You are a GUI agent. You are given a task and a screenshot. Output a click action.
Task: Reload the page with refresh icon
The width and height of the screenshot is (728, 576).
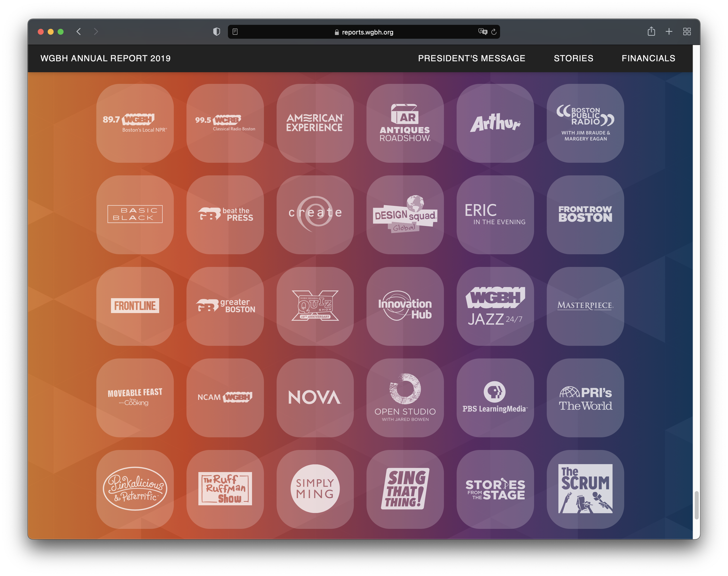coord(494,32)
